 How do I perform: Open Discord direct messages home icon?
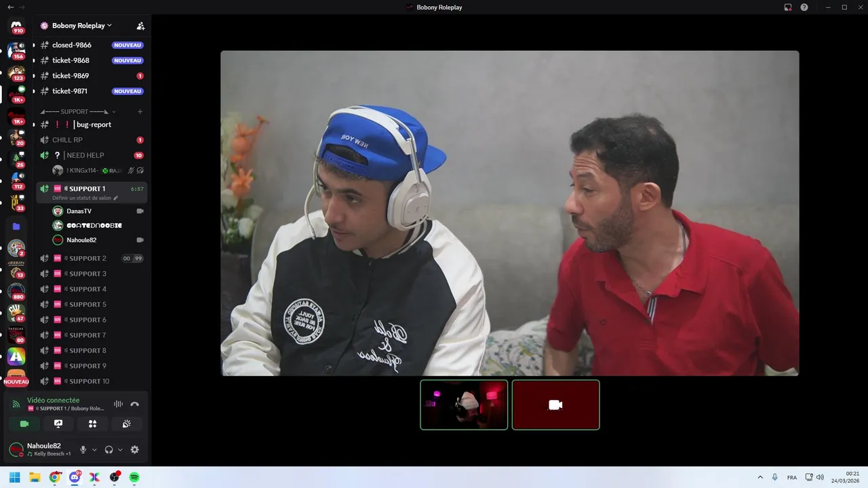coord(16,26)
